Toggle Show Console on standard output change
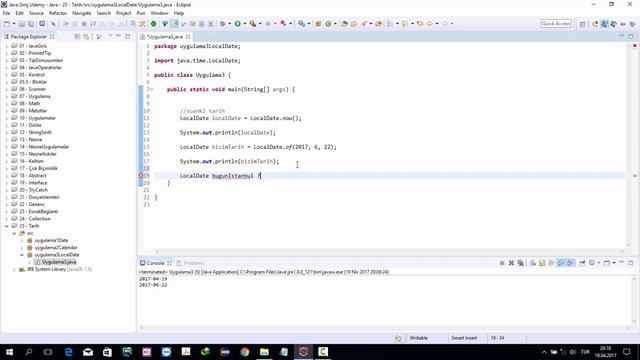640x360 pixels. pyautogui.click(x=561, y=263)
